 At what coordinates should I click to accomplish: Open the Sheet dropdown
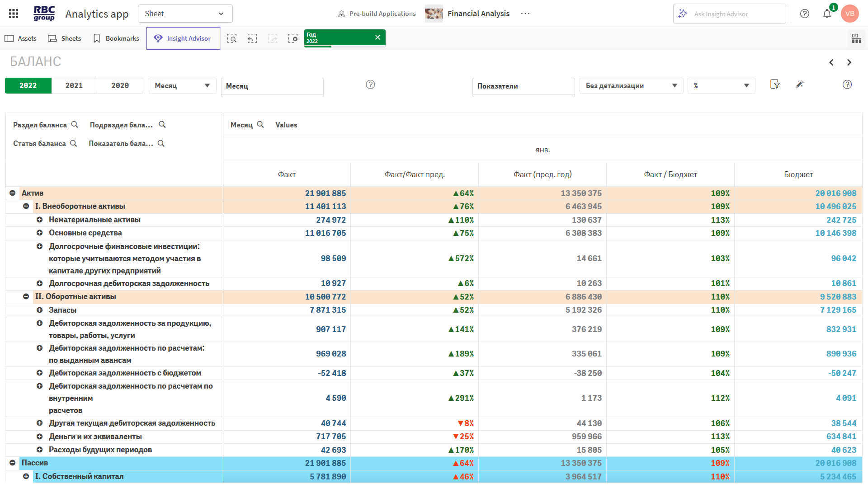click(x=185, y=14)
